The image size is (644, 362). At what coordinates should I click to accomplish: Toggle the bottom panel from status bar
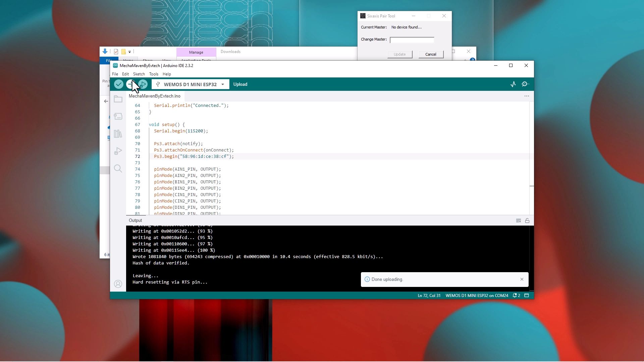[527, 296]
